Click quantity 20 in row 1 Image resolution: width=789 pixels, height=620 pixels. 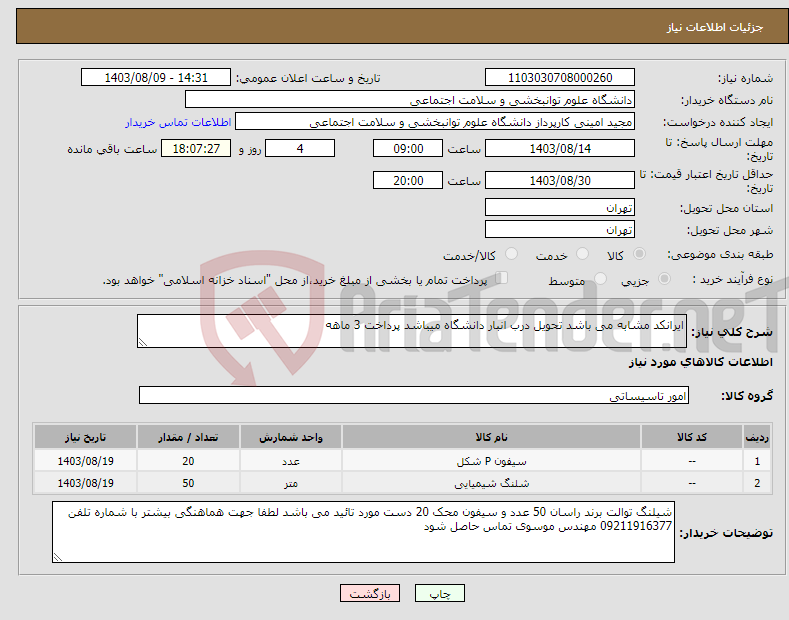(x=188, y=461)
